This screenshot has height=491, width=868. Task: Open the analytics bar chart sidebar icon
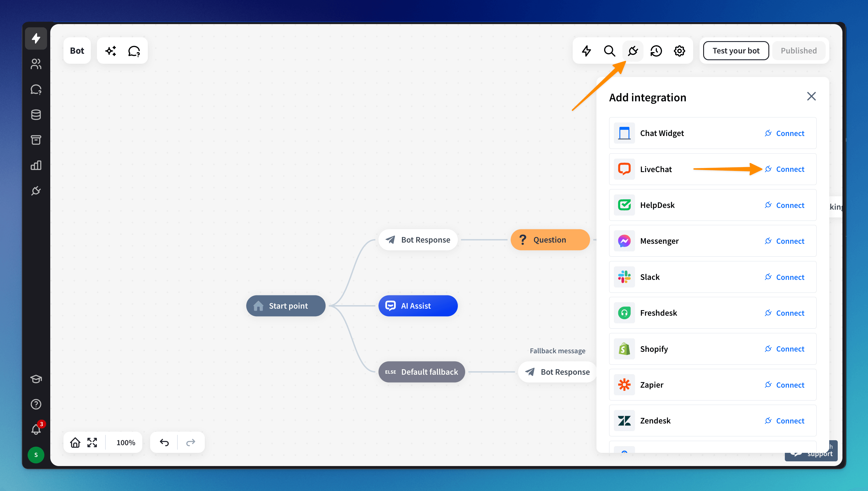pos(36,165)
